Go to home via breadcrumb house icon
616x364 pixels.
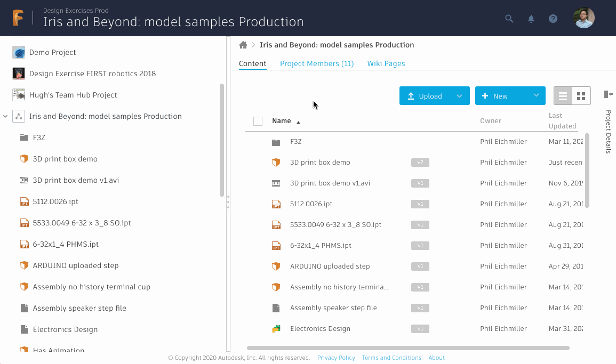click(243, 45)
